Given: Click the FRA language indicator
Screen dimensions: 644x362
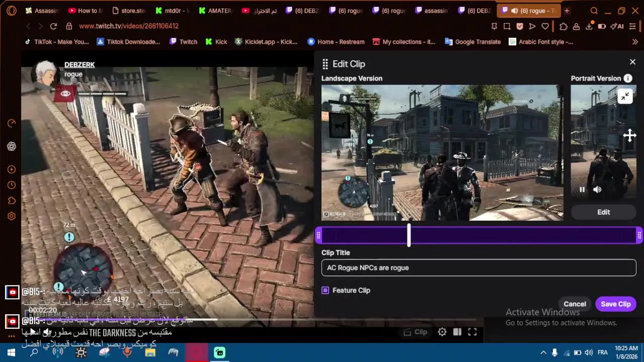Looking at the screenshot, I should coord(602,352).
